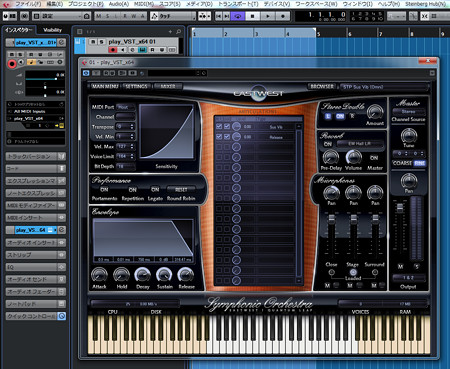
Task: Click the Sustain knob in Envelope section
Action: point(164,275)
